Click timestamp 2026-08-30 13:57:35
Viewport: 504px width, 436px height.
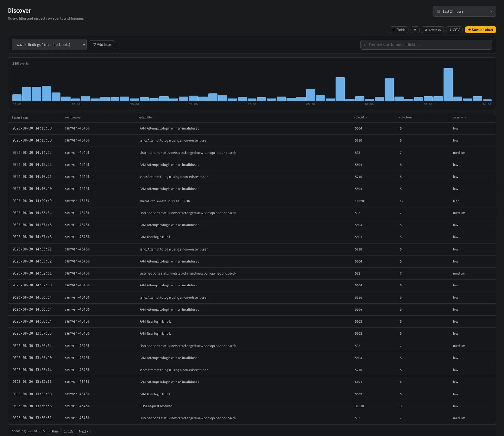(32, 333)
